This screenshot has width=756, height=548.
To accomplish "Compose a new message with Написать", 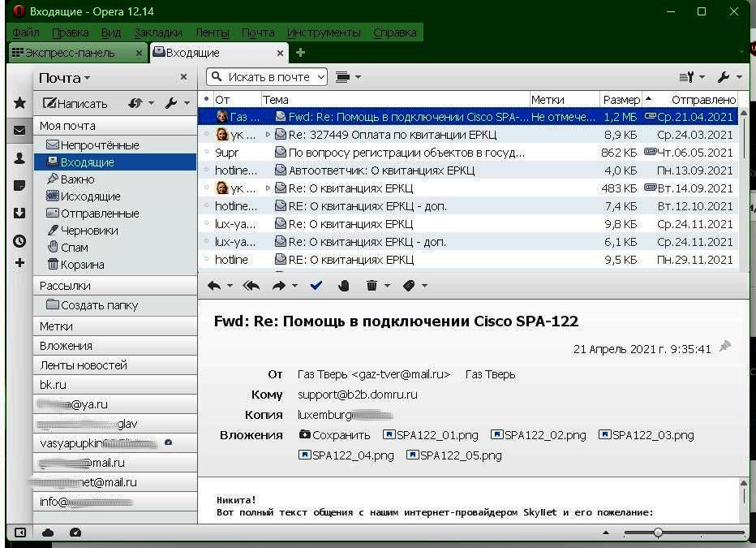I will click(75, 103).
